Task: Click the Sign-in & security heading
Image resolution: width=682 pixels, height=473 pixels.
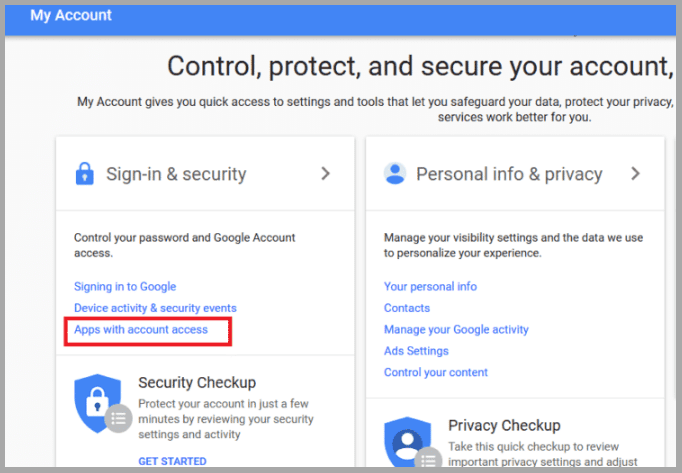Action: pyautogui.click(x=176, y=174)
